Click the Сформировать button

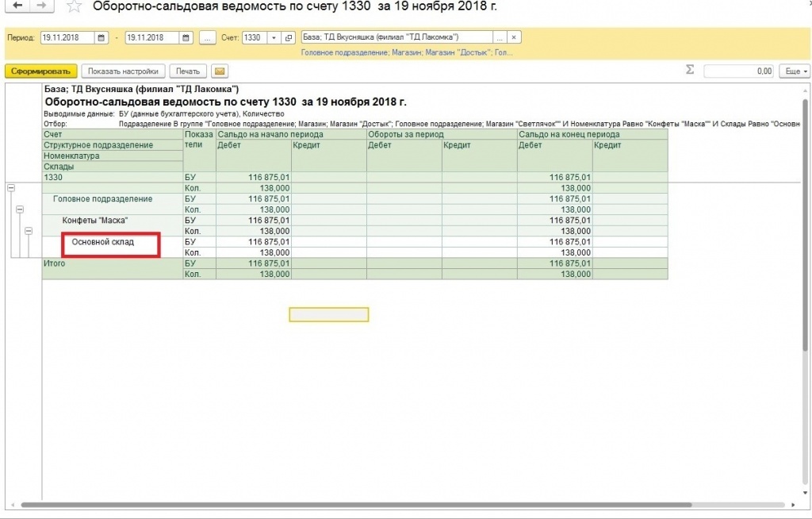click(41, 71)
